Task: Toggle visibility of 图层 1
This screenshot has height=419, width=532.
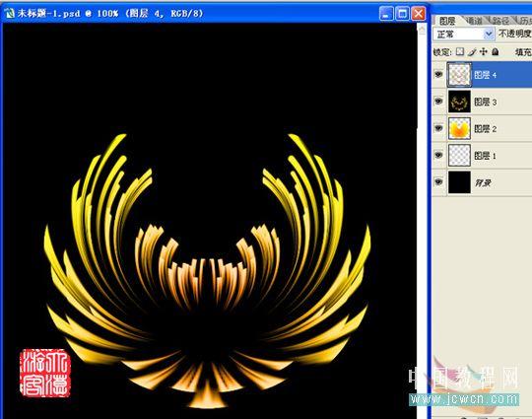Action: pos(438,155)
